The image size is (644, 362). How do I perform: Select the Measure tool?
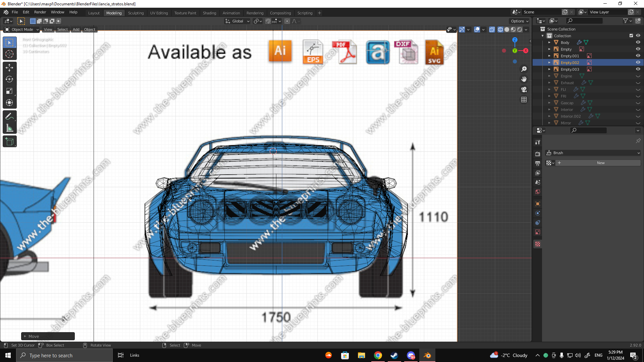click(9, 128)
